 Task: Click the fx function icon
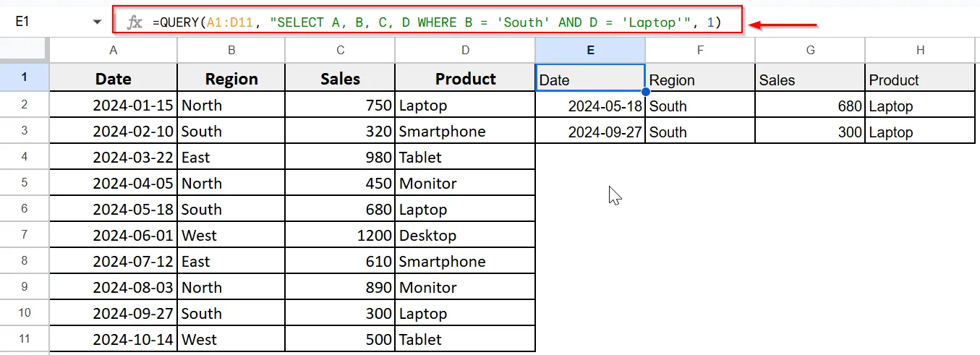pos(135,22)
